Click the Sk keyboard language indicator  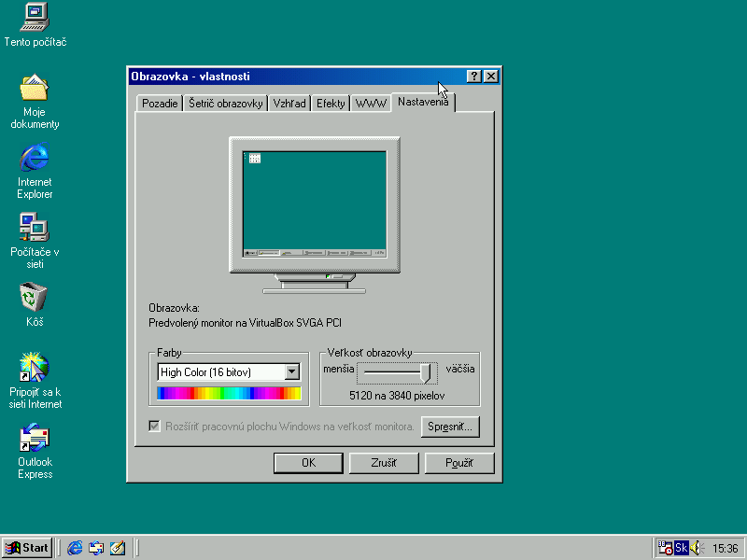point(682,548)
